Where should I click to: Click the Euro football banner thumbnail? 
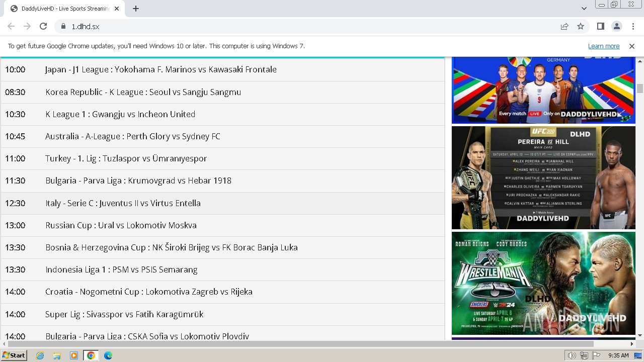[543, 90]
